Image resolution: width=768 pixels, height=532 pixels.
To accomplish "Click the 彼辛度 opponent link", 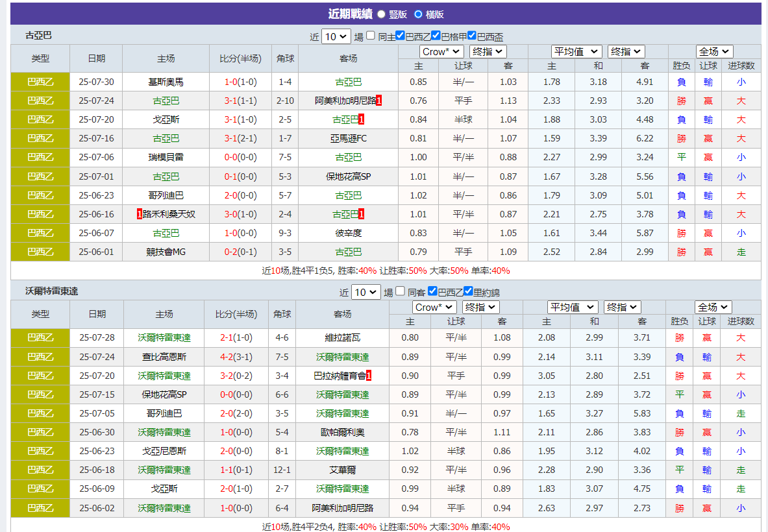I will [x=348, y=232].
